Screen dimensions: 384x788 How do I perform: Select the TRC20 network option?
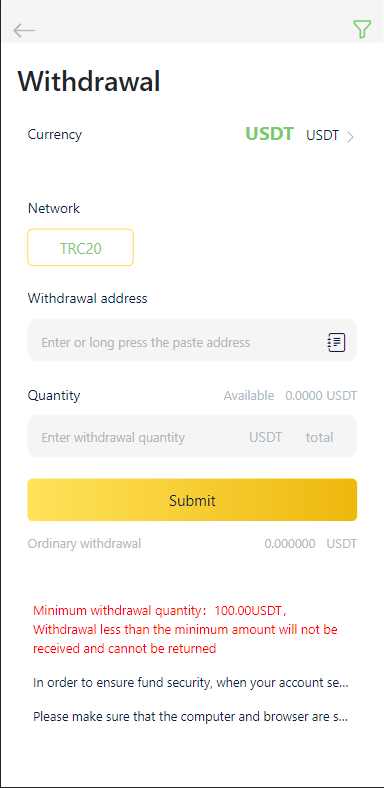(80, 247)
